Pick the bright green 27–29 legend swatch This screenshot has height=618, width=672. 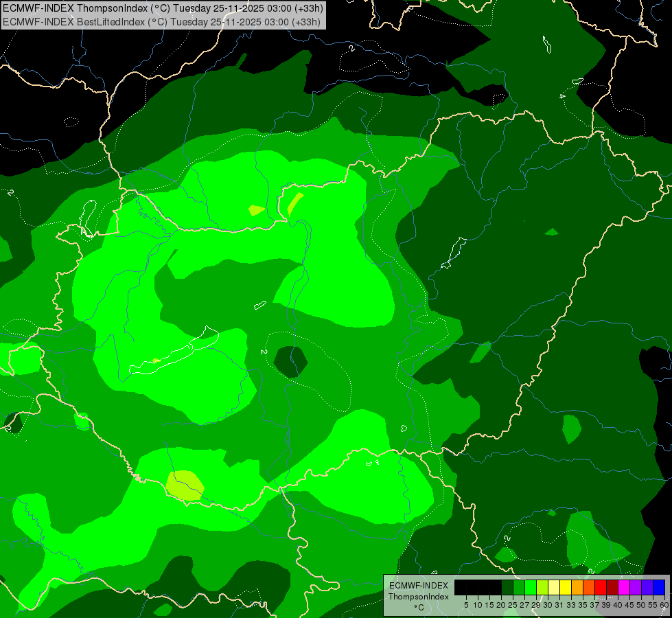pyautogui.click(x=531, y=587)
